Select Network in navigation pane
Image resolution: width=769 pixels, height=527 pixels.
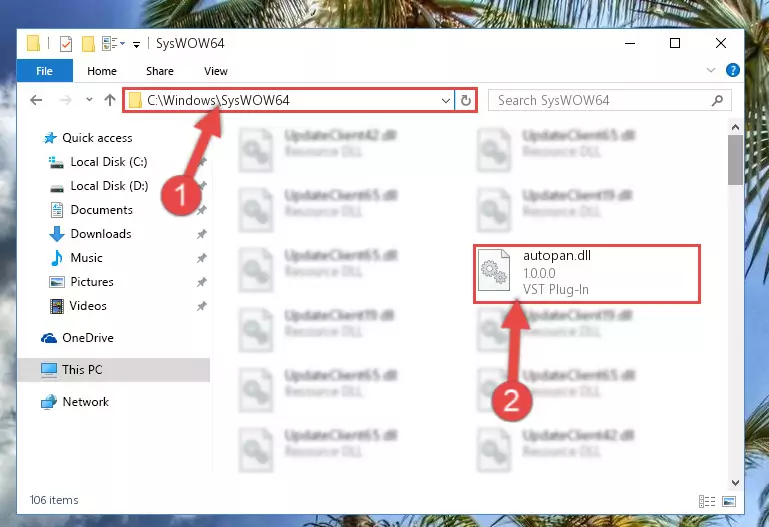click(x=86, y=402)
